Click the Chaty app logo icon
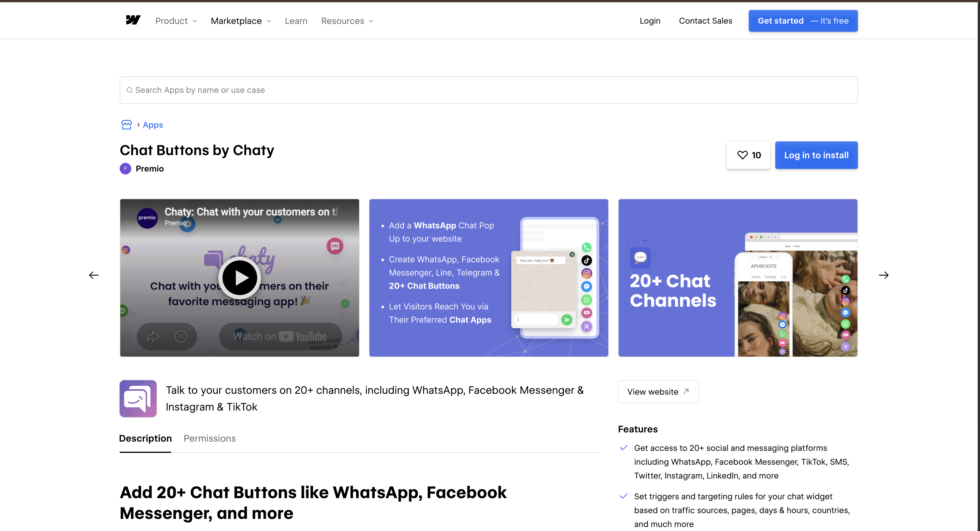980x531 pixels. 138,399
